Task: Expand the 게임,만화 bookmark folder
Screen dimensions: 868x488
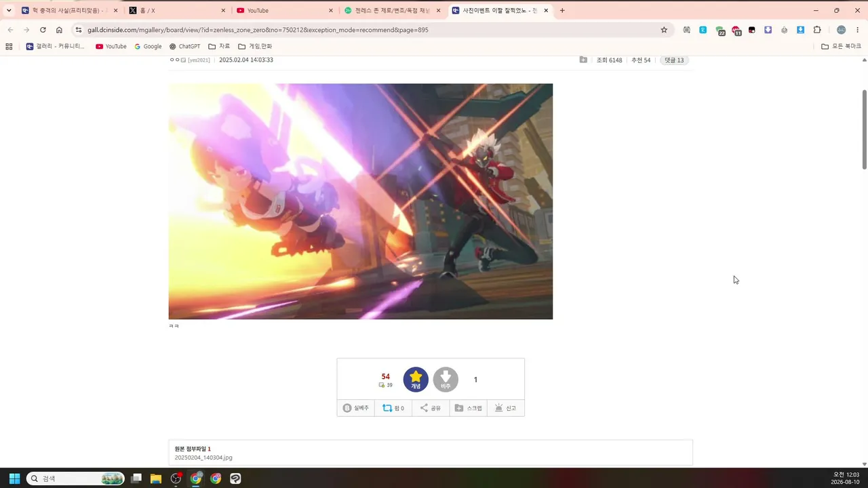Action: point(255,47)
